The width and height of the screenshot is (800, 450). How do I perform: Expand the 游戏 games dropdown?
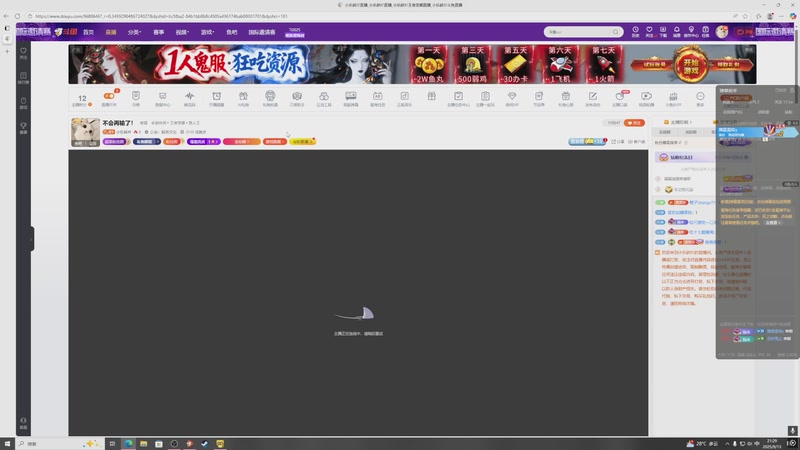point(207,32)
